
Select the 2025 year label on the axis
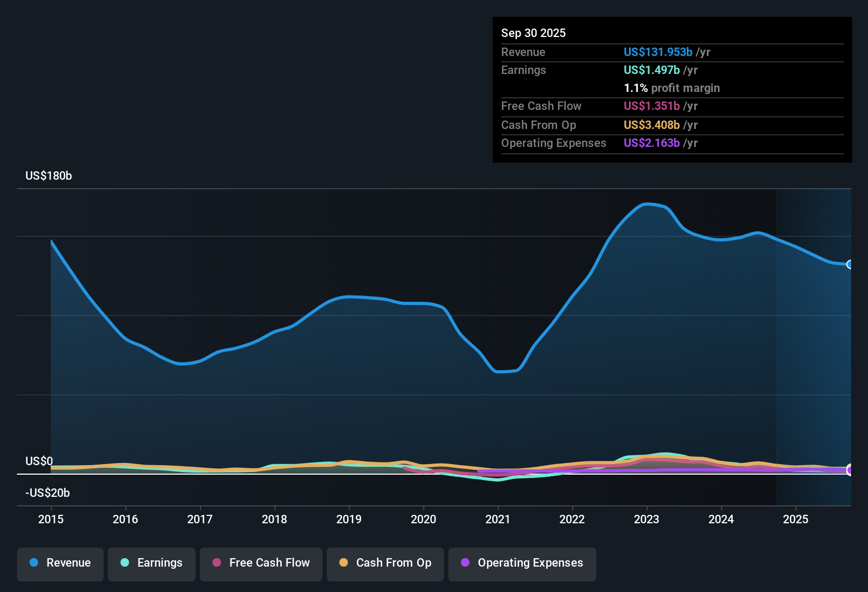tap(796, 520)
